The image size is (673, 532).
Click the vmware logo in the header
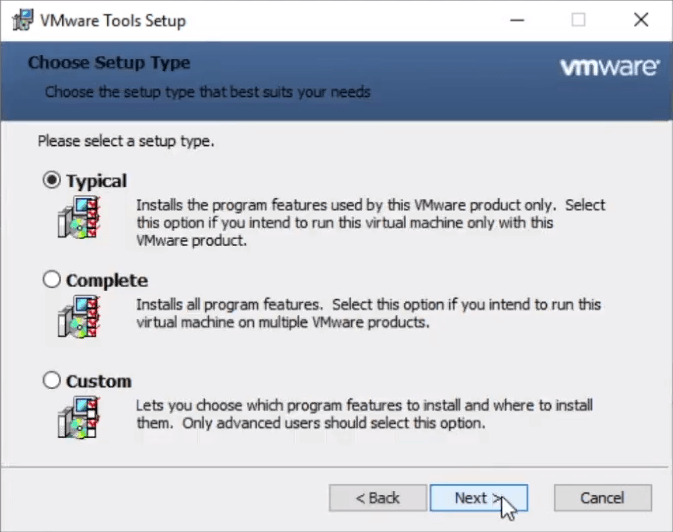(608, 68)
